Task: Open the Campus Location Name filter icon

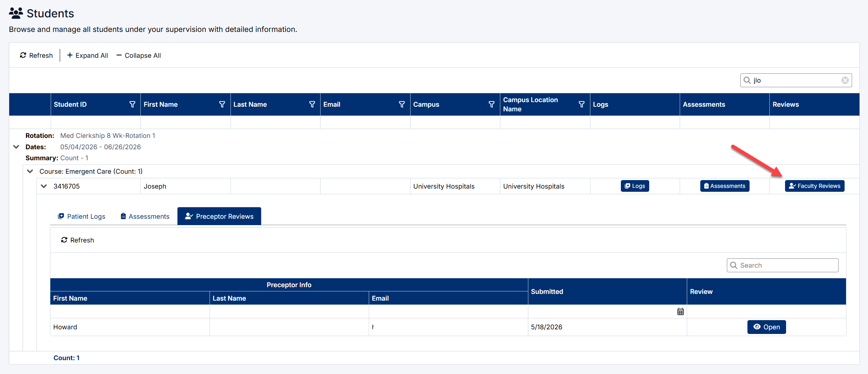Action: [582, 104]
